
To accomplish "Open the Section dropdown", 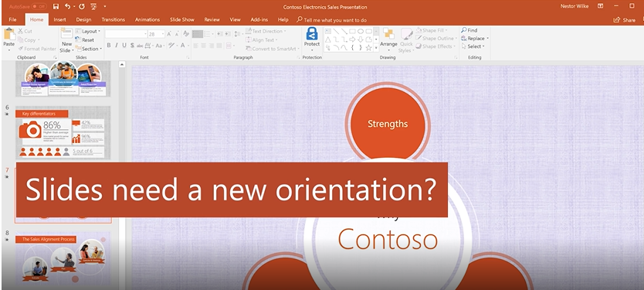I will pos(89,49).
